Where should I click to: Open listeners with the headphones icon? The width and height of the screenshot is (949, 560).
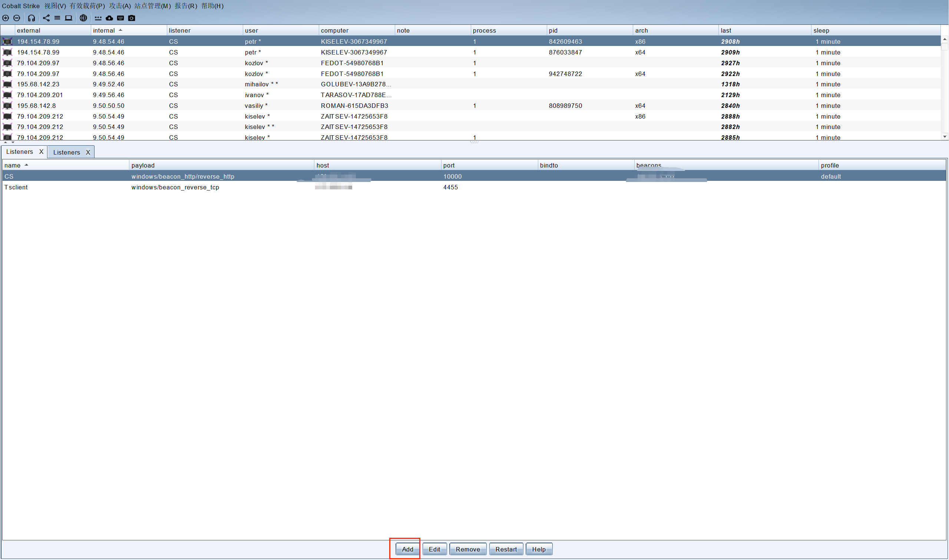(31, 18)
